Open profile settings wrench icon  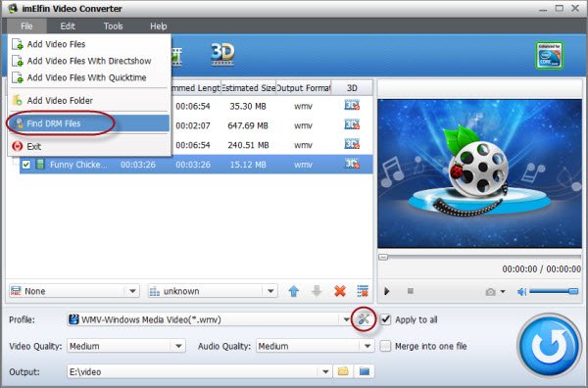pyautogui.click(x=364, y=319)
